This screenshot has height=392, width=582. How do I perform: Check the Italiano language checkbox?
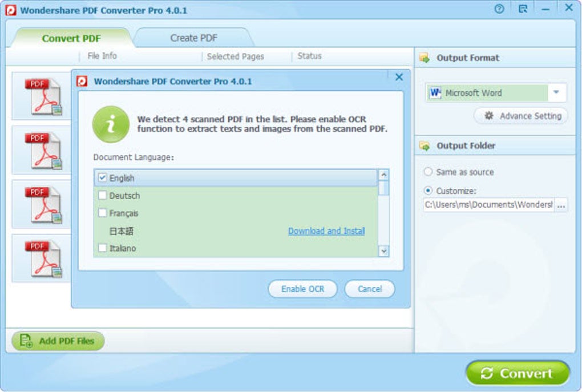tap(103, 248)
